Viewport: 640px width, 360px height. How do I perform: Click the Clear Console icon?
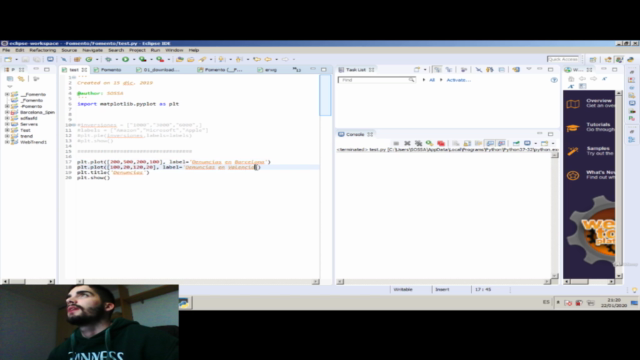click(x=456, y=143)
